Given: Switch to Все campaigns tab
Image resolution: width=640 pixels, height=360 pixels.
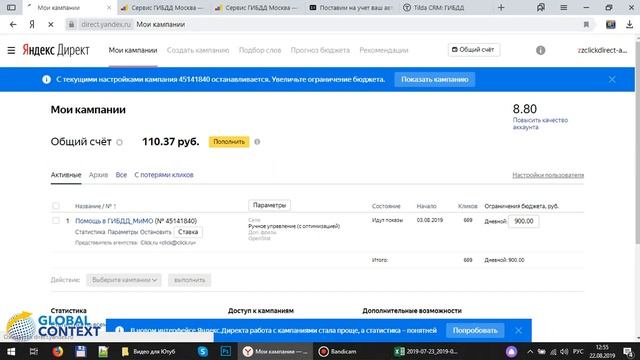Looking at the screenshot, I should pyautogui.click(x=121, y=175).
